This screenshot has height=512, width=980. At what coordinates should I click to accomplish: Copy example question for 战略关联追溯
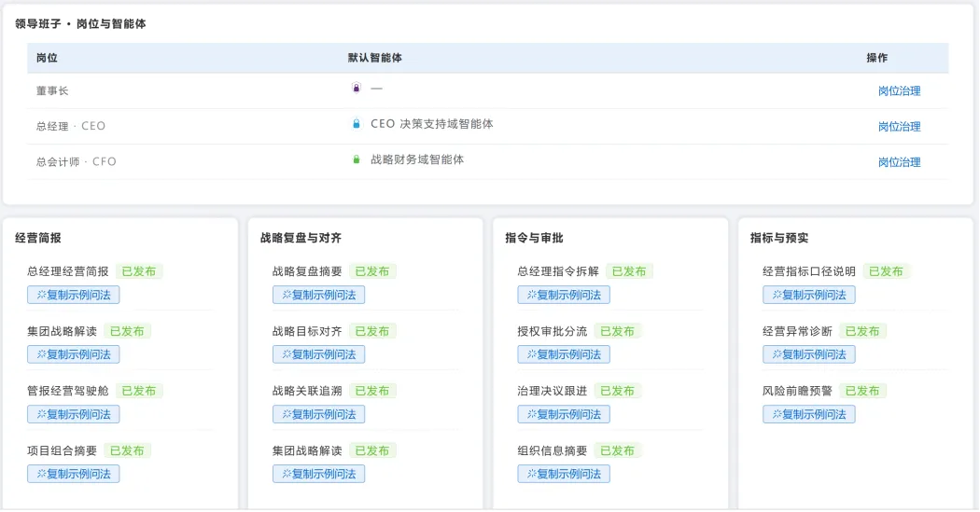319,414
